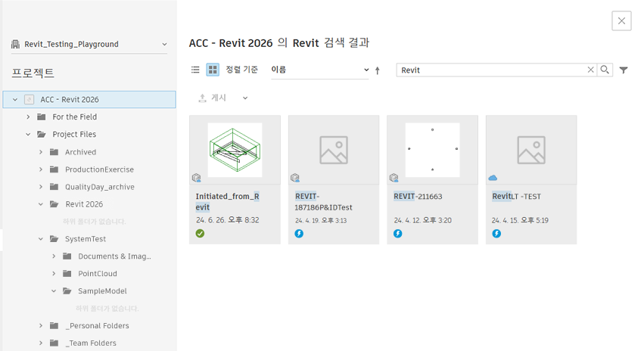Click workshared model badge on Initiated_from_Revit
This screenshot has width=644, height=351.
pyautogui.click(x=196, y=178)
